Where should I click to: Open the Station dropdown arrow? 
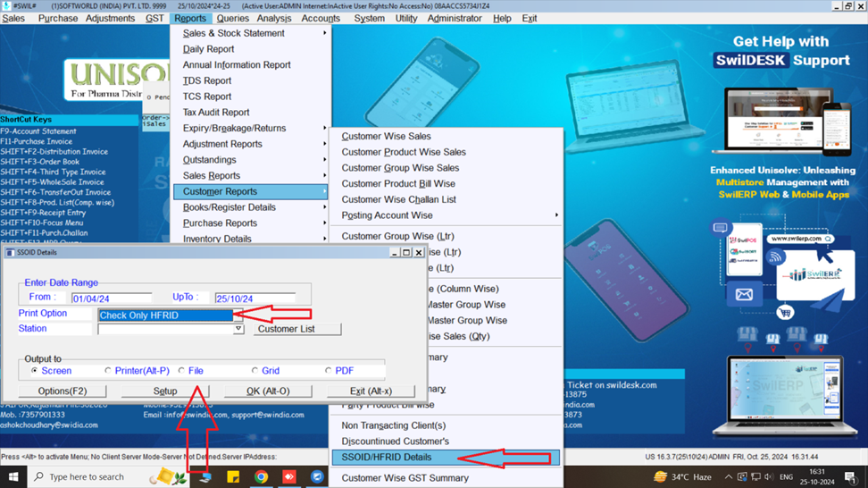point(238,329)
